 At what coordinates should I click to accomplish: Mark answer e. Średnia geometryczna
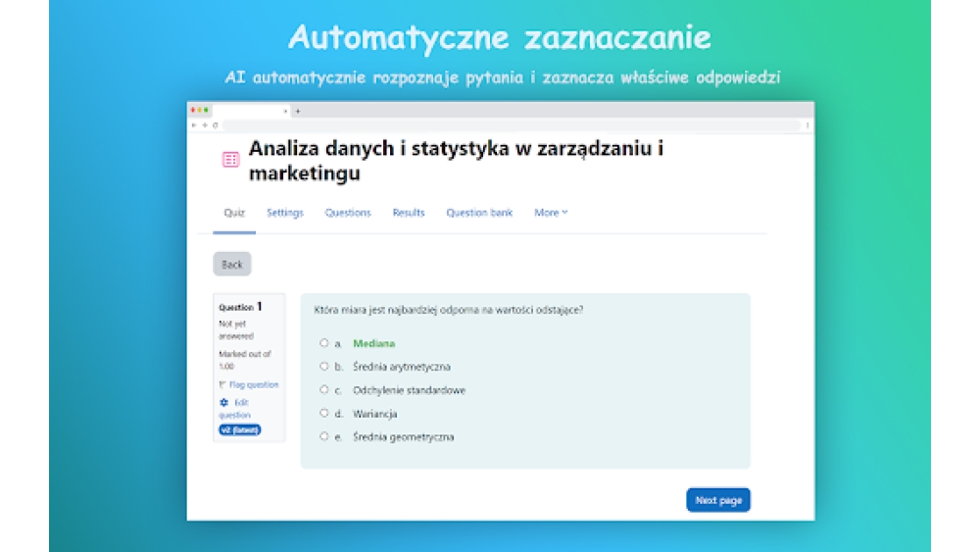323,436
